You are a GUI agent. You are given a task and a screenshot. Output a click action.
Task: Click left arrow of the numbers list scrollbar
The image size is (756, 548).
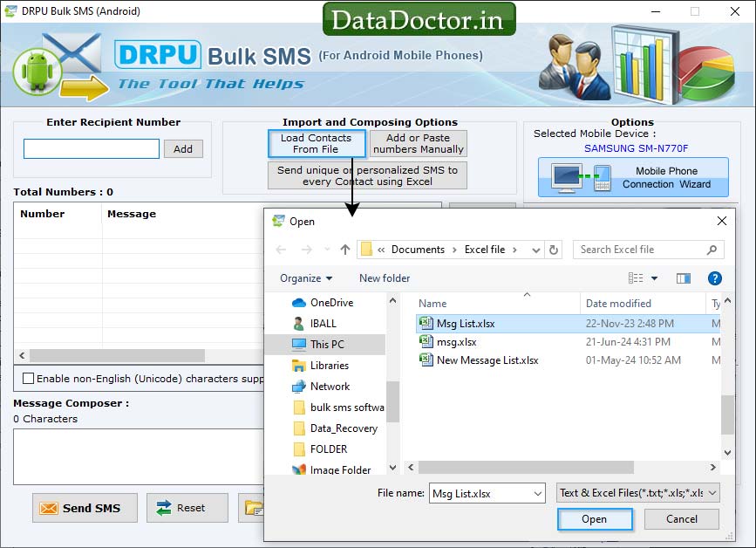tap(22, 355)
